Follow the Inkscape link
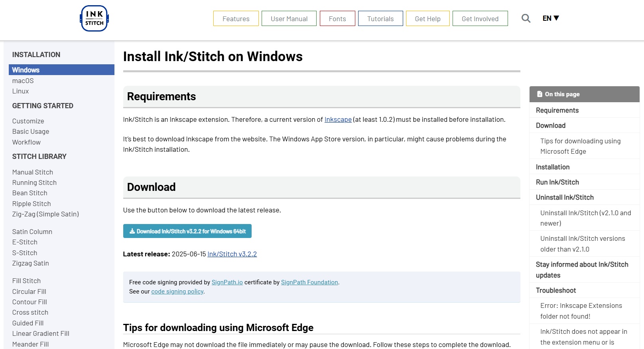Image resolution: width=644 pixels, height=349 pixels. 338,119
